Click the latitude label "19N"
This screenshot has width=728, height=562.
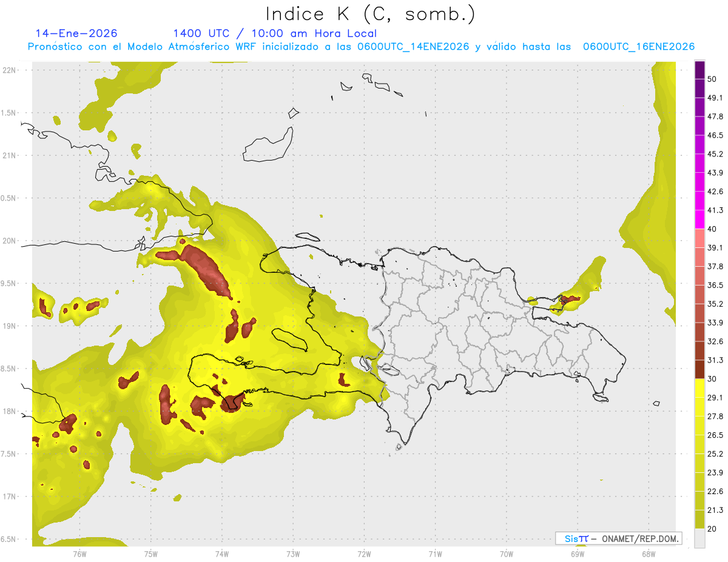10,326
